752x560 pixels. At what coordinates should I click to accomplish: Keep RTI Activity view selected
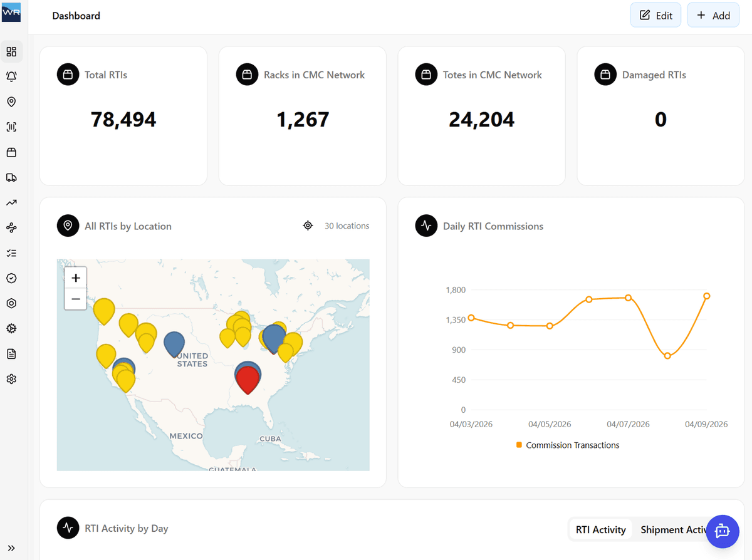click(600, 529)
